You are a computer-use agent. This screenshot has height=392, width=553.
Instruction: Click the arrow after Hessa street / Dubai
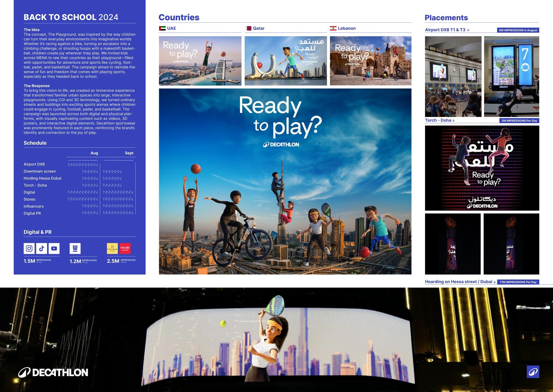pyautogui.click(x=495, y=282)
